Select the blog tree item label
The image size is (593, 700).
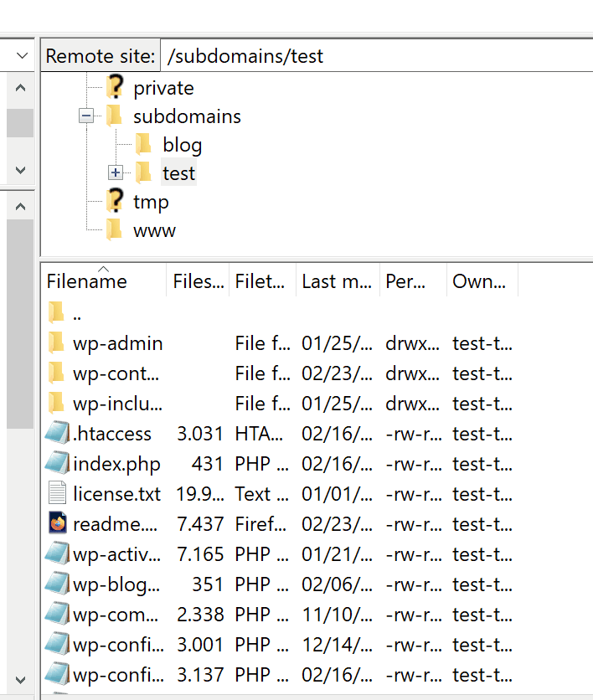(183, 145)
